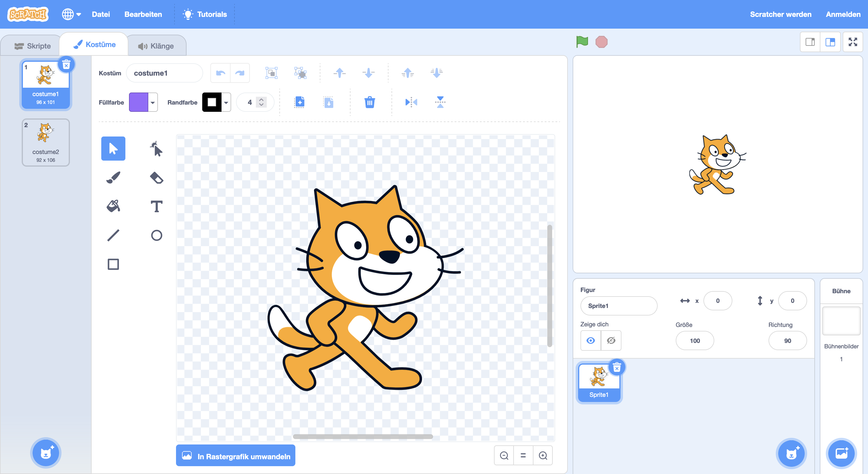Click the green flag to start

coord(582,42)
